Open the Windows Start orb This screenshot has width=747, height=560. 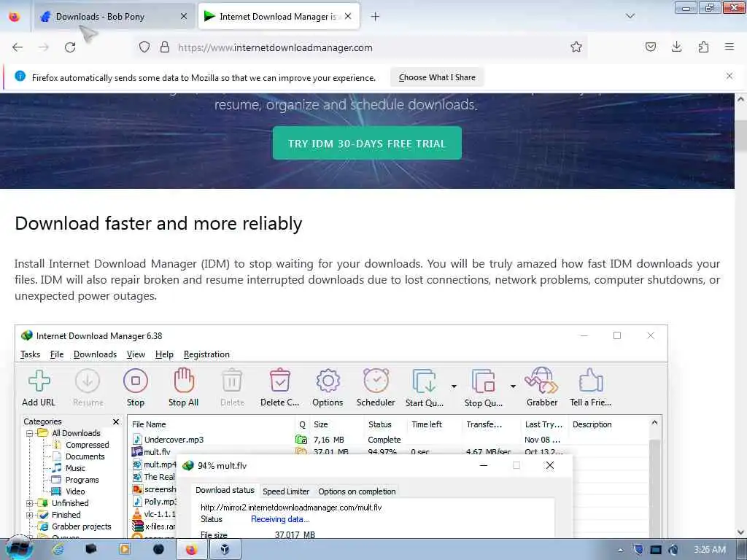tap(19, 548)
